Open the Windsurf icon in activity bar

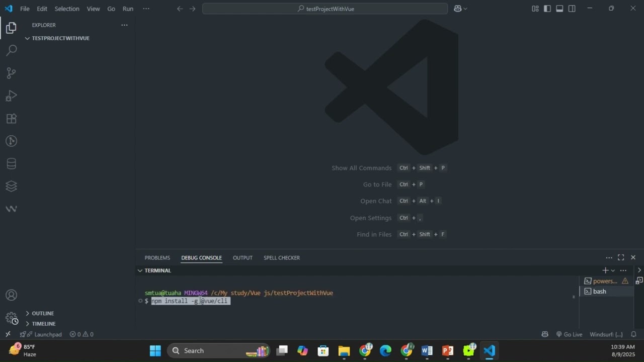tap(11, 209)
